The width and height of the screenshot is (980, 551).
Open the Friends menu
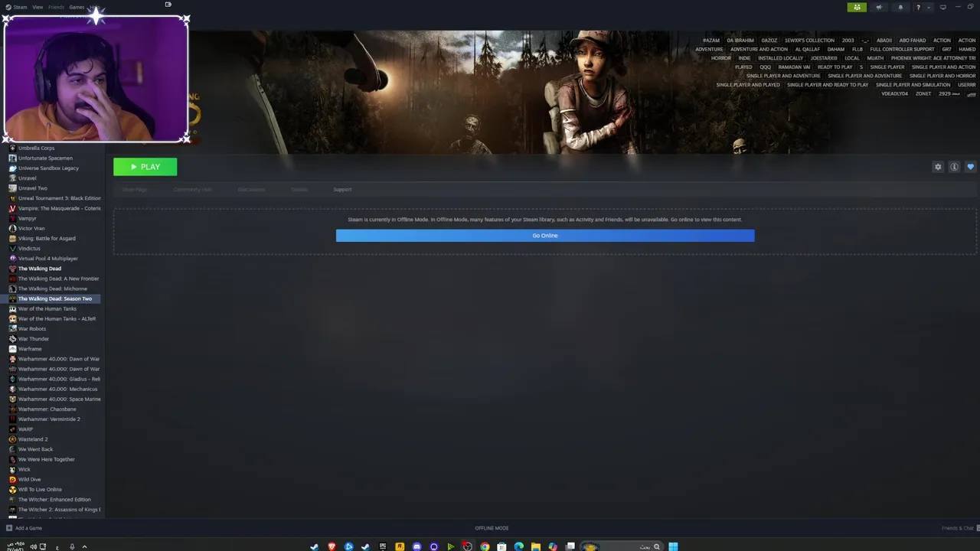pos(57,7)
